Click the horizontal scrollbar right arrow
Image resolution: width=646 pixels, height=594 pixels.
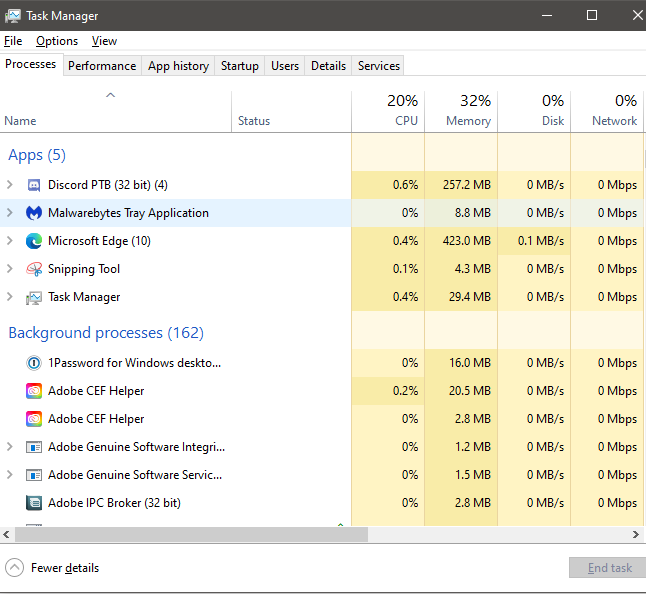click(636, 535)
